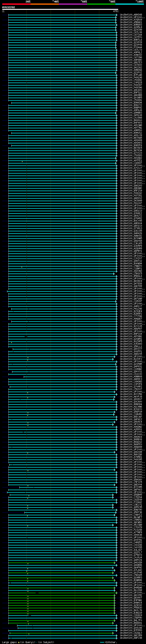Select the UniRef100_B2ZSF2 label

(x=131, y=359)
